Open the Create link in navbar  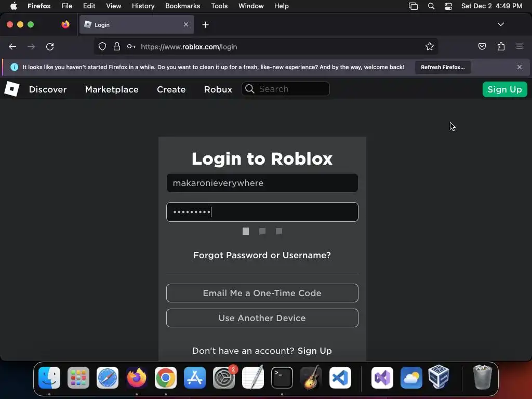coord(171,89)
